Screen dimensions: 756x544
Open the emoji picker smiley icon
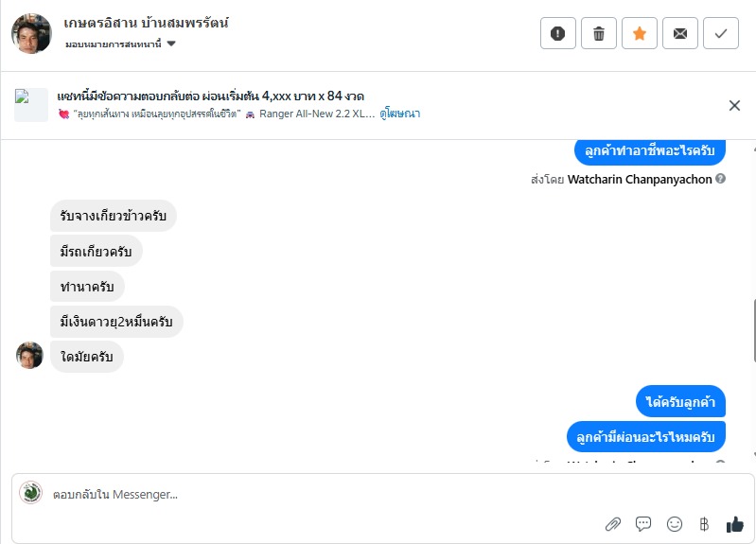coord(675,524)
